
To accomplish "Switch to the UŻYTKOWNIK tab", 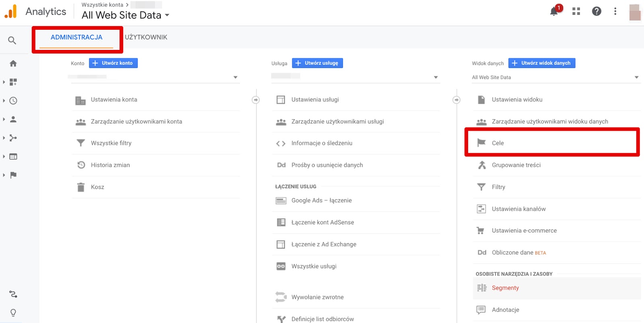I will pos(146,37).
